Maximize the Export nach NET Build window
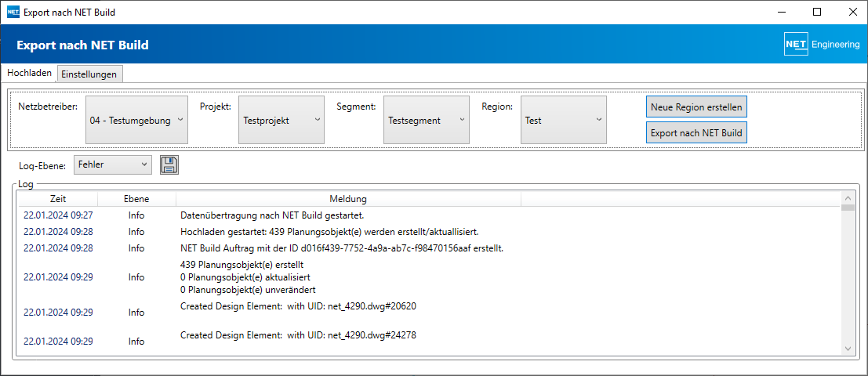Image resolution: width=868 pixels, height=376 pixels. [x=816, y=12]
